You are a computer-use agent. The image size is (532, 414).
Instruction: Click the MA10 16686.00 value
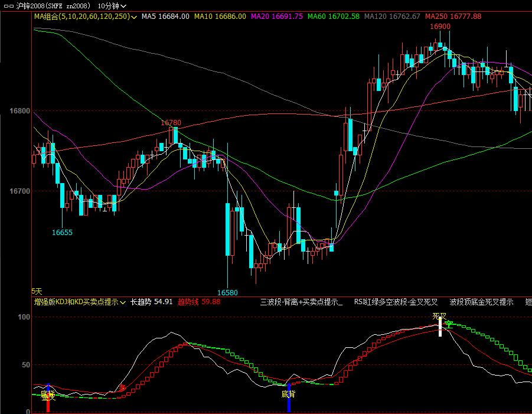click(220, 17)
